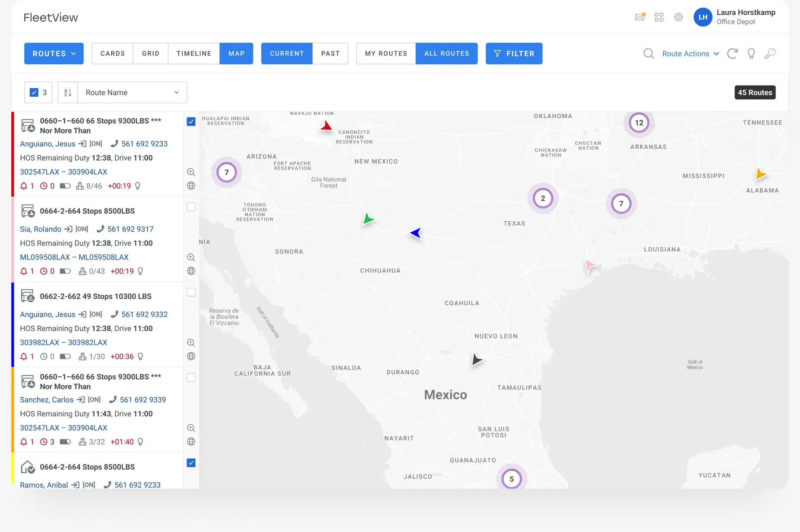Viewport: 800px width, 532px height.
Task: Toggle the sort order icon
Action: click(68, 92)
